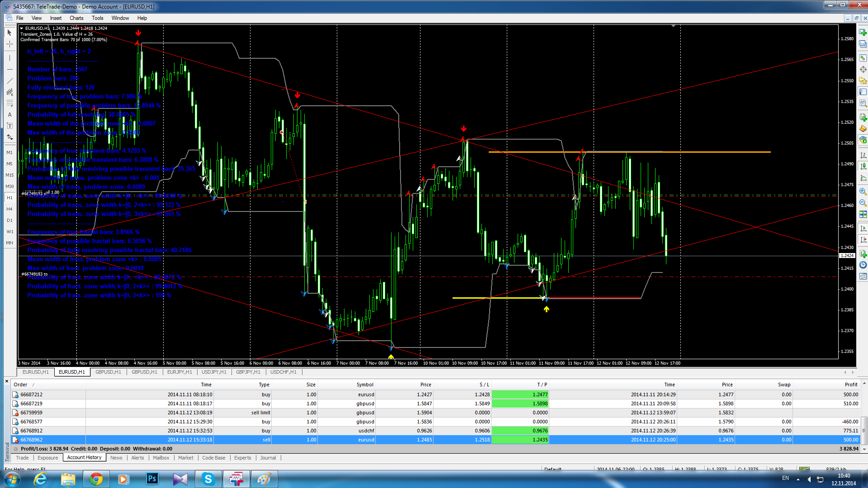The width and height of the screenshot is (868, 488).
Task: Open the chart templates icon
Action: point(863,277)
